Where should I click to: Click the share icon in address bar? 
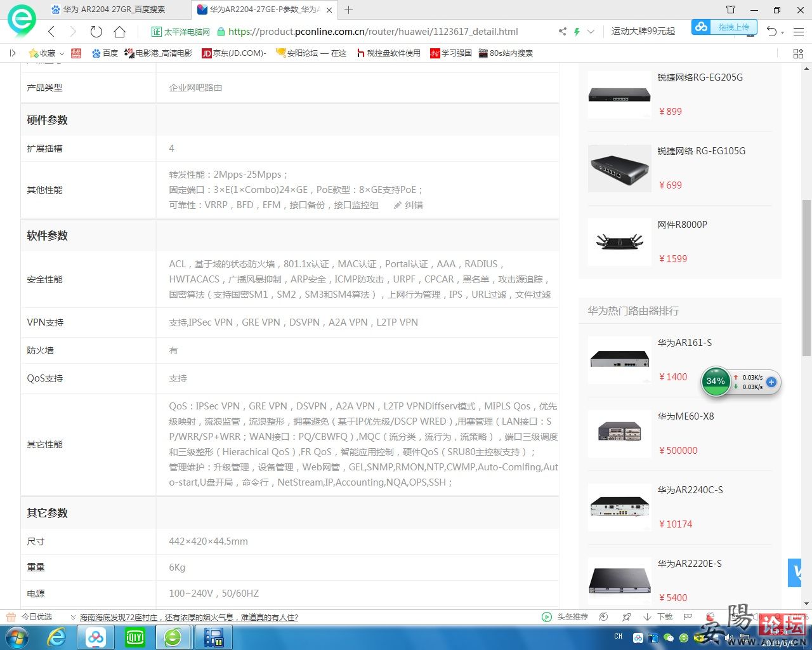click(562, 31)
